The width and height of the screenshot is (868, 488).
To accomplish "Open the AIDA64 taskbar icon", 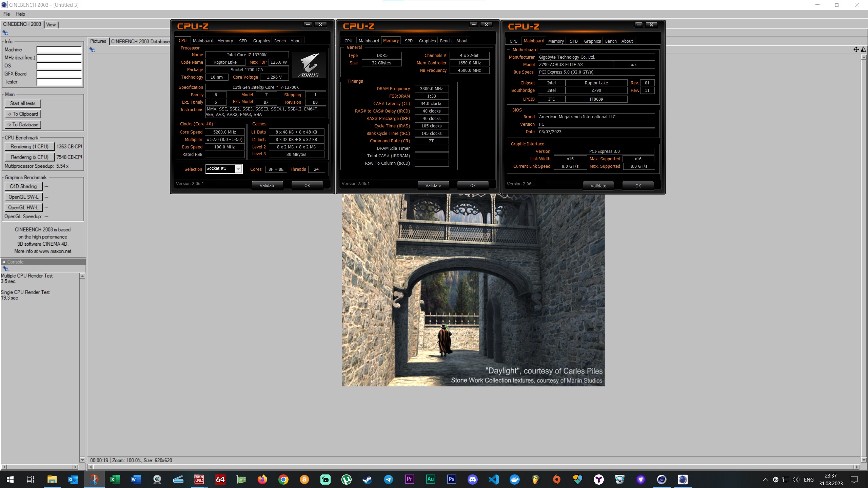I will [220, 479].
